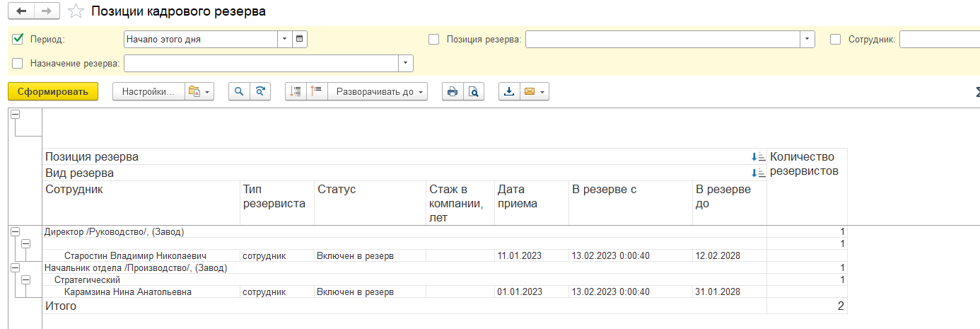Open print preview icon
Viewport: 980px width, 329px height.
pos(474,91)
